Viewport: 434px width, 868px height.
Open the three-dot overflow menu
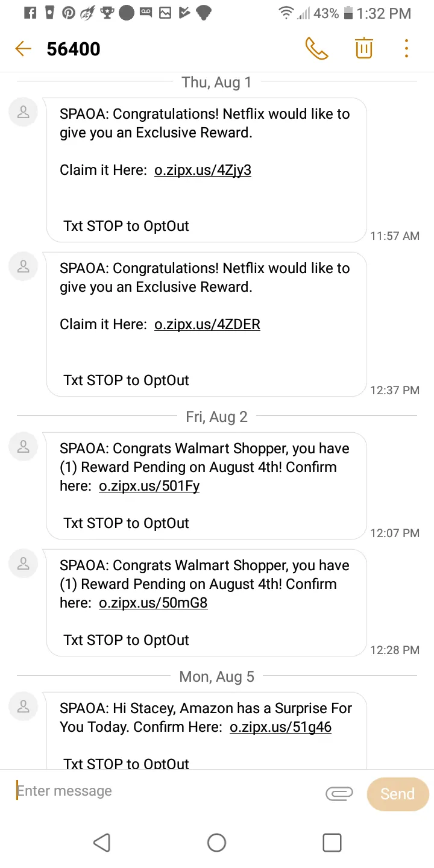click(406, 48)
